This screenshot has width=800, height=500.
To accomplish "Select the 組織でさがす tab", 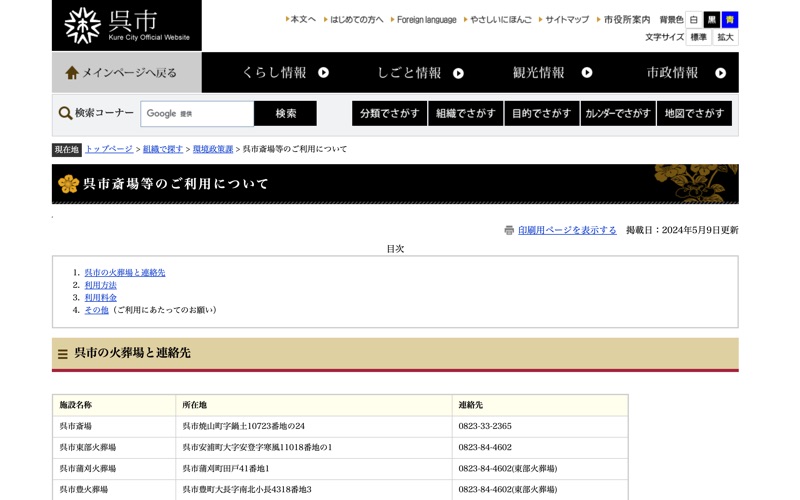I will (465, 113).
